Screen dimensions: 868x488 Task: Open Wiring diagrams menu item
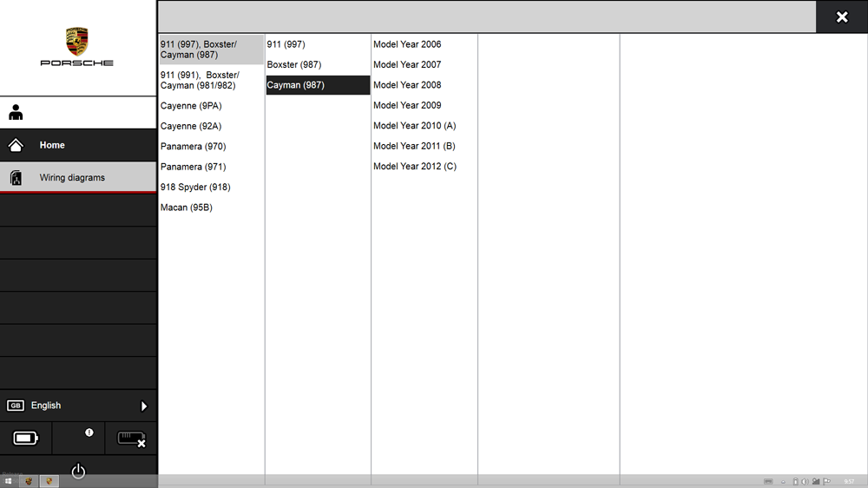point(78,177)
